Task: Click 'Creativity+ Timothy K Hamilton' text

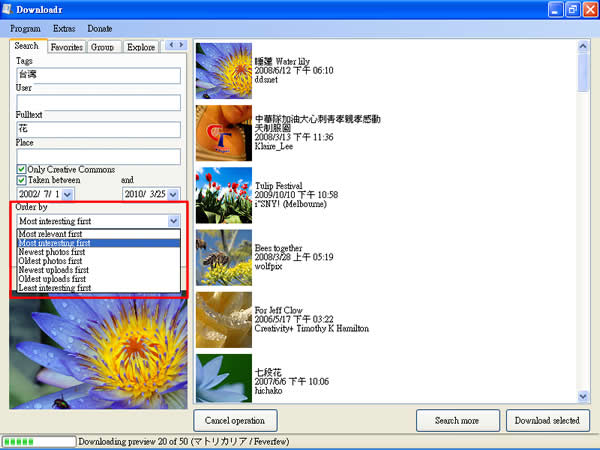Action: [x=312, y=328]
